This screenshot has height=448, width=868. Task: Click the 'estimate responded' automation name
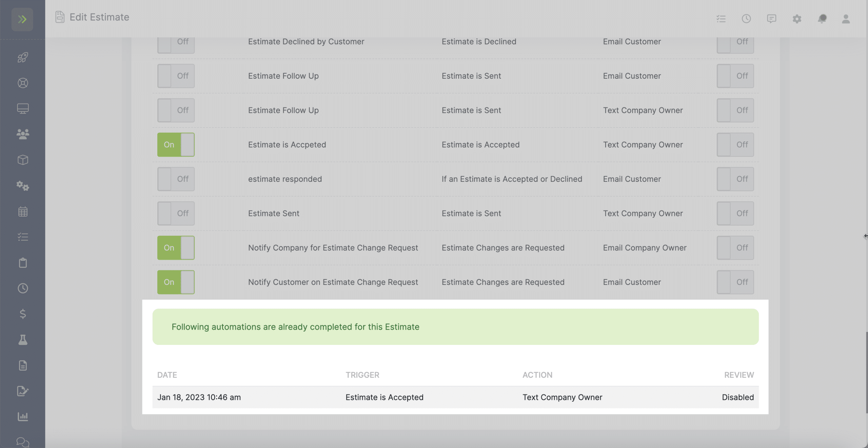tap(285, 179)
